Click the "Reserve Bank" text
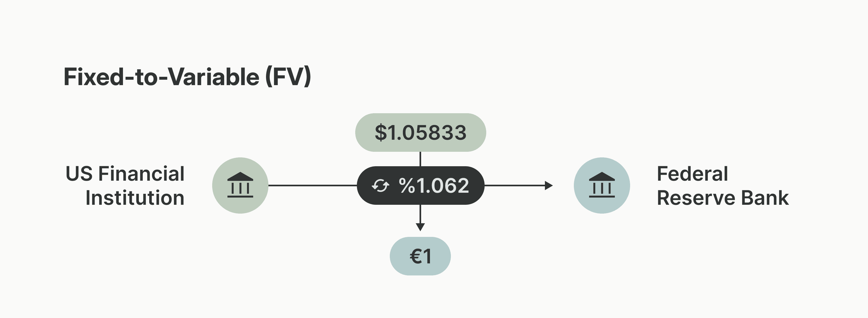 point(723,198)
